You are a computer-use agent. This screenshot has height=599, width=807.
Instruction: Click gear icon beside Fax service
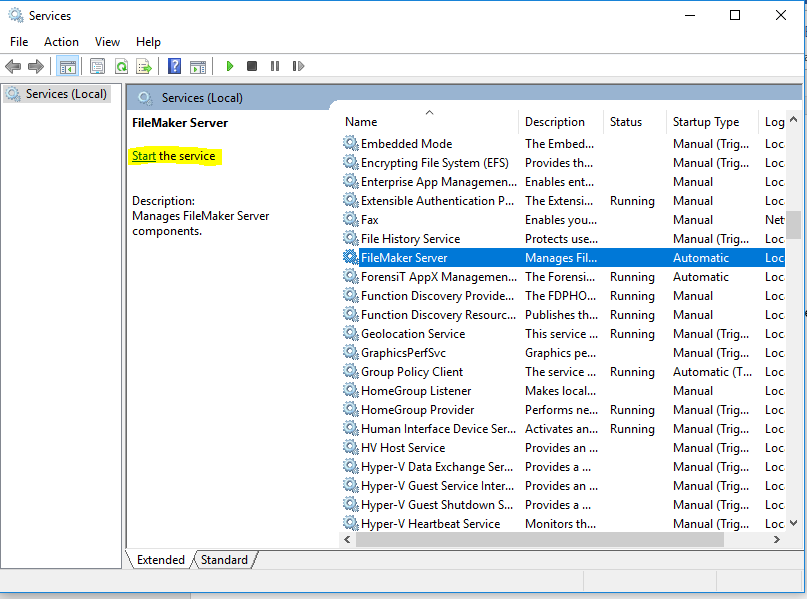coord(350,219)
